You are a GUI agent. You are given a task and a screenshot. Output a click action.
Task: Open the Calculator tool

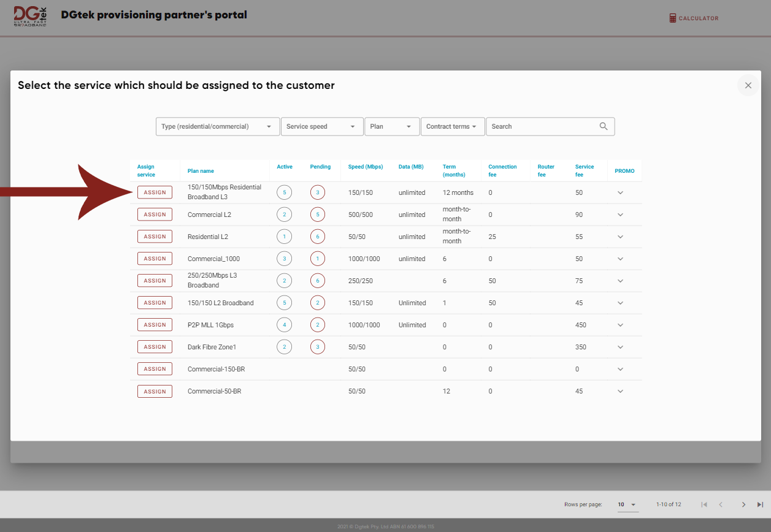[x=694, y=18]
